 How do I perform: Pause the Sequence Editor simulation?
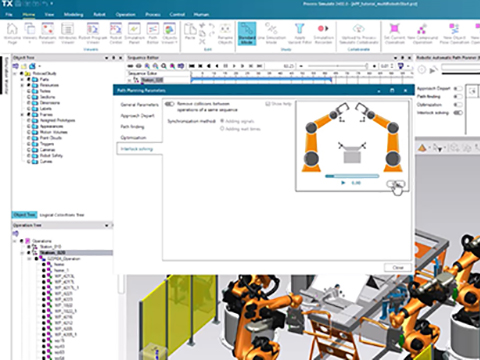(226, 66)
